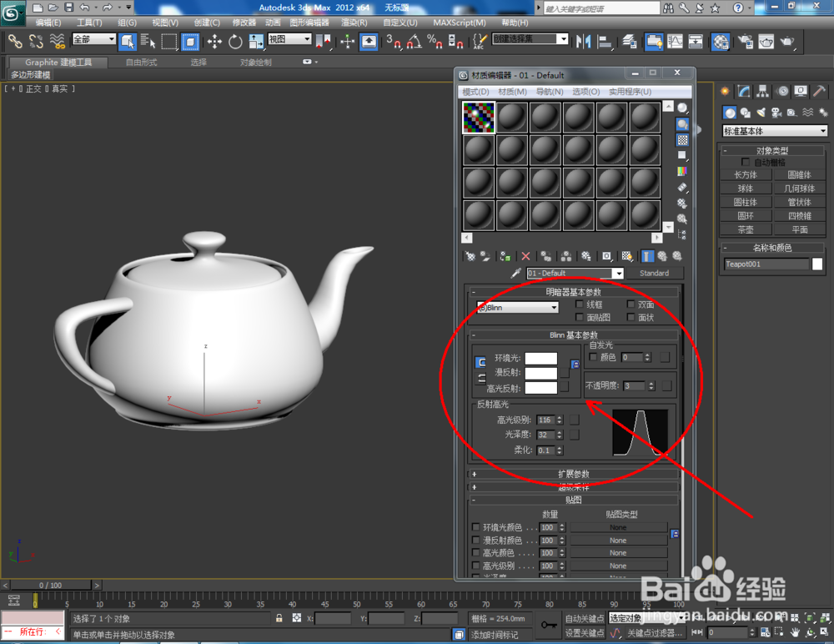Viewport: 834px width, 644px height.
Task: Select the Geometry category icon
Action: [730, 113]
